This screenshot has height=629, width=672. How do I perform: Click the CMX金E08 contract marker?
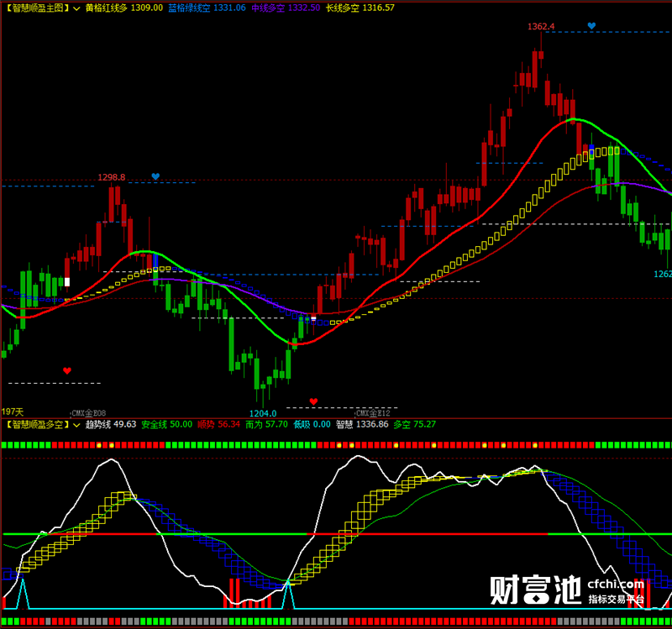coord(88,413)
